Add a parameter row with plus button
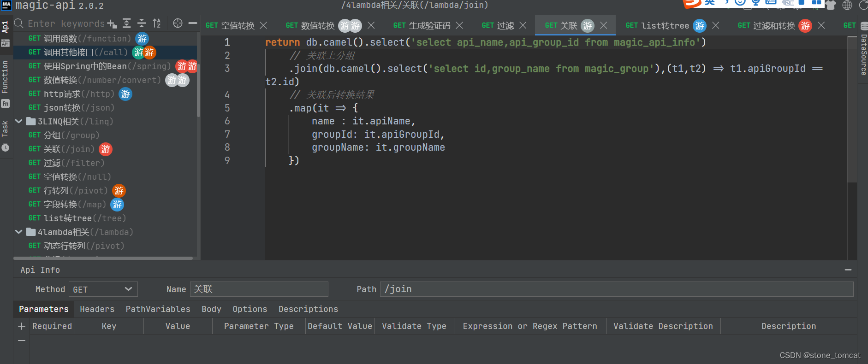Image resolution: width=868 pixels, height=364 pixels. click(x=22, y=326)
